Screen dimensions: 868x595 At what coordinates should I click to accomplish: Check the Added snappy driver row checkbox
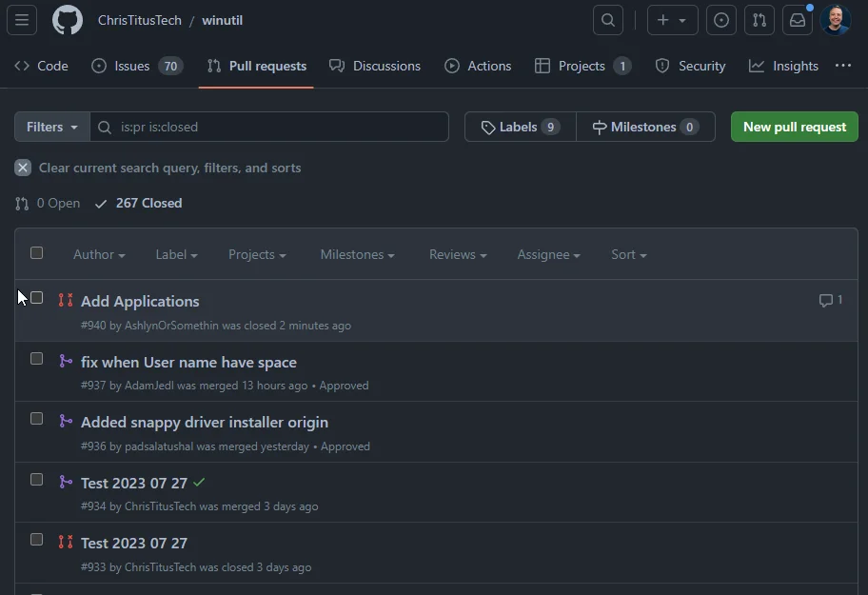pyautogui.click(x=36, y=419)
